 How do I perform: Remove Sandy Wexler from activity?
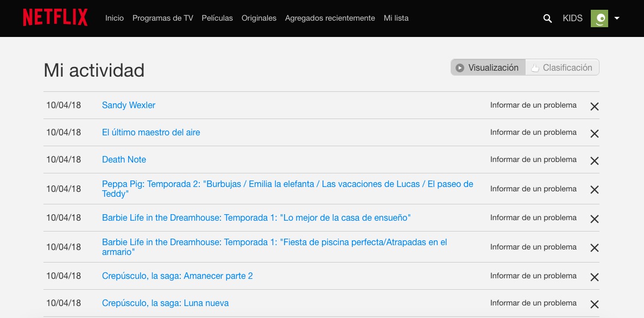594,106
